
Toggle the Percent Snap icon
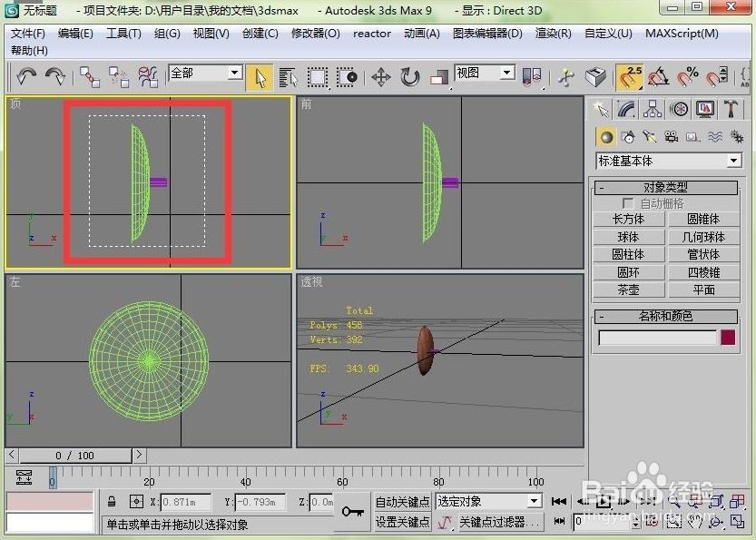688,77
